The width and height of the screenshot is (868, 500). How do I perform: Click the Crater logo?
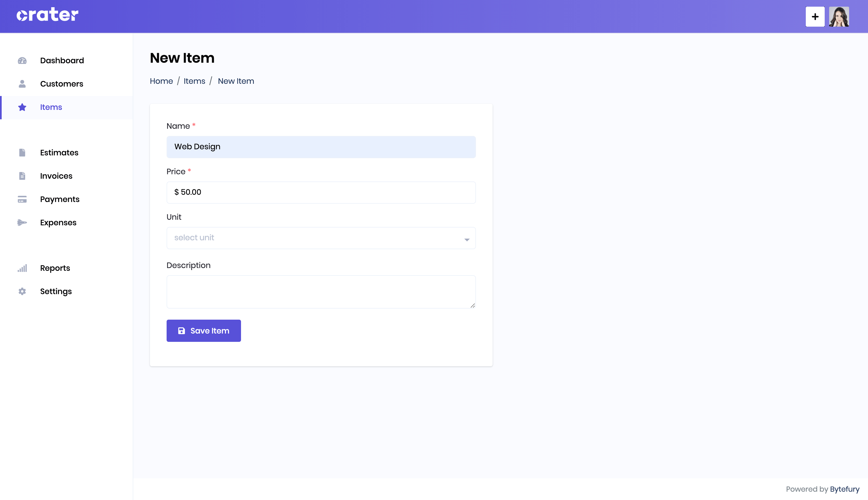click(47, 15)
